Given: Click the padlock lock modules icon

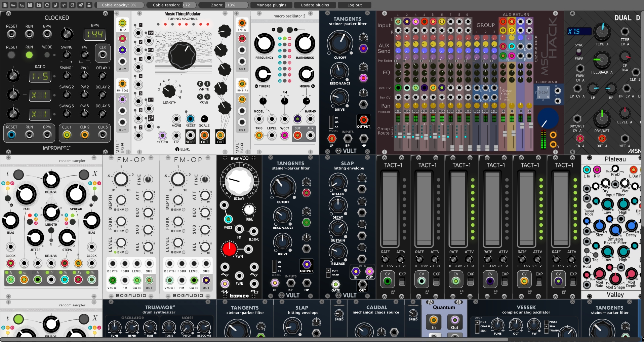Looking at the screenshot, I should pyautogui.click(x=89, y=5).
